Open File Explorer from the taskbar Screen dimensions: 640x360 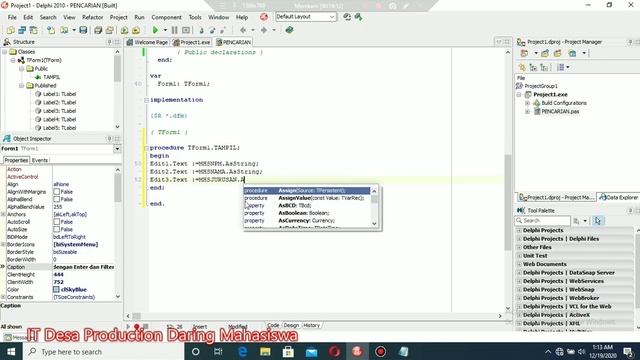tap(265, 351)
